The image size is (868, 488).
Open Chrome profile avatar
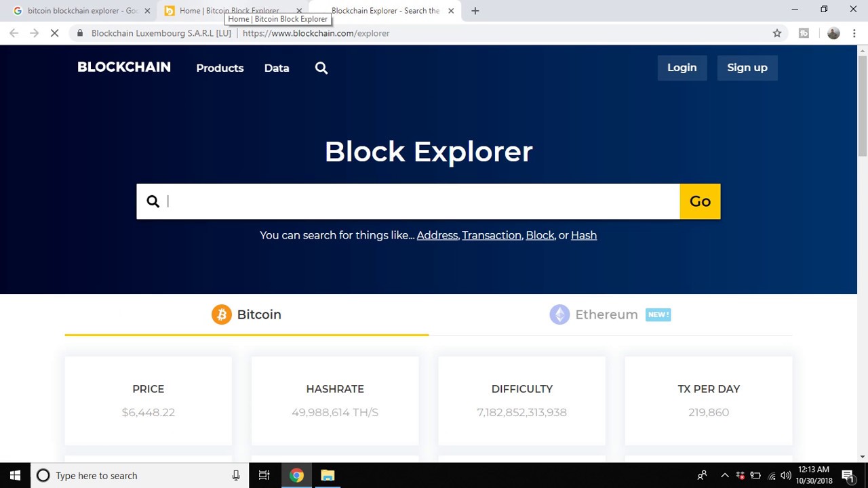click(833, 33)
